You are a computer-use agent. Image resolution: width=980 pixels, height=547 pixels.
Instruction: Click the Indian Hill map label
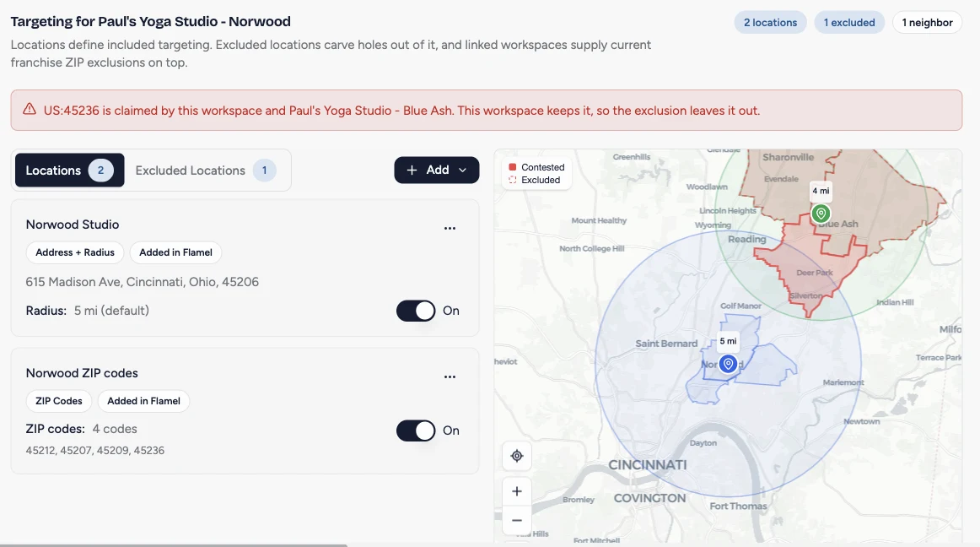coord(894,302)
